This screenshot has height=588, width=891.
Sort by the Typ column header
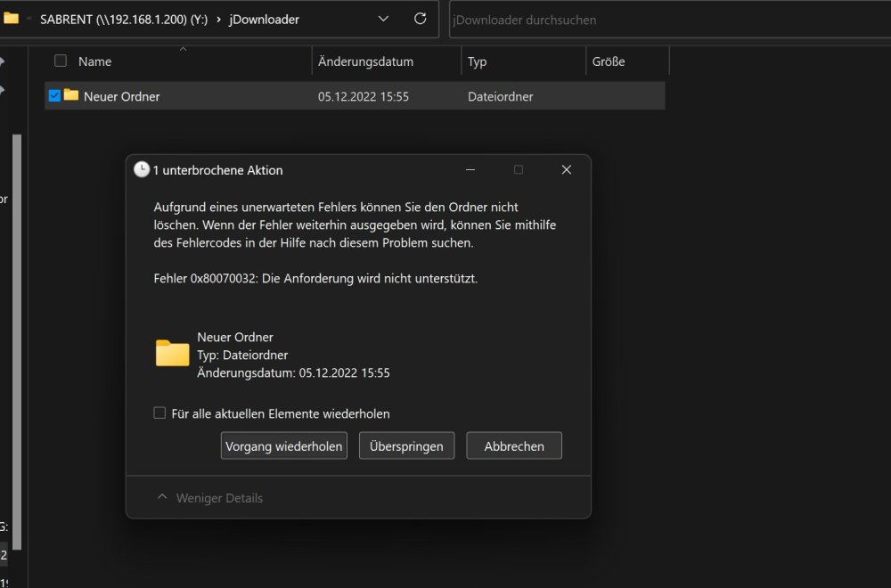(478, 61)
